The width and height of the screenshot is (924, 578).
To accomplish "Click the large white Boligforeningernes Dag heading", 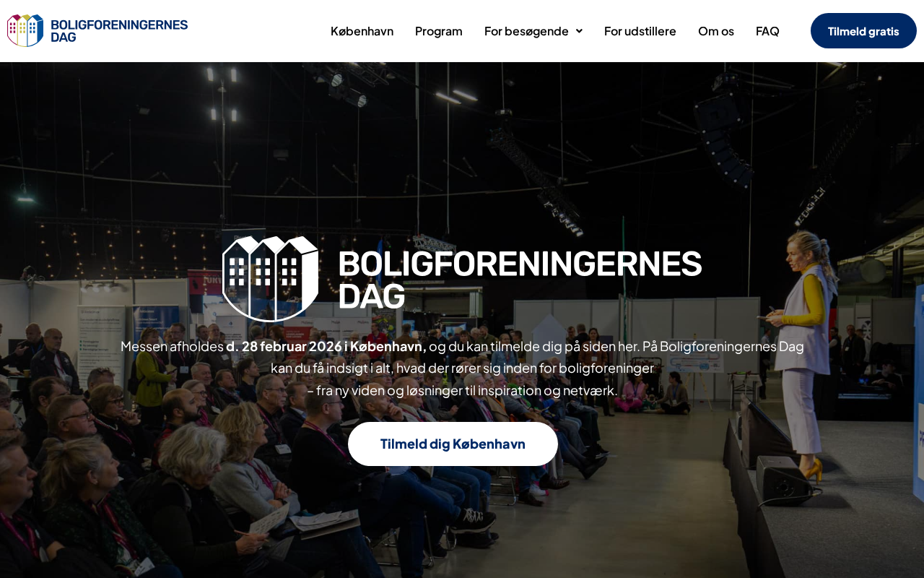I will click(520, 280).
